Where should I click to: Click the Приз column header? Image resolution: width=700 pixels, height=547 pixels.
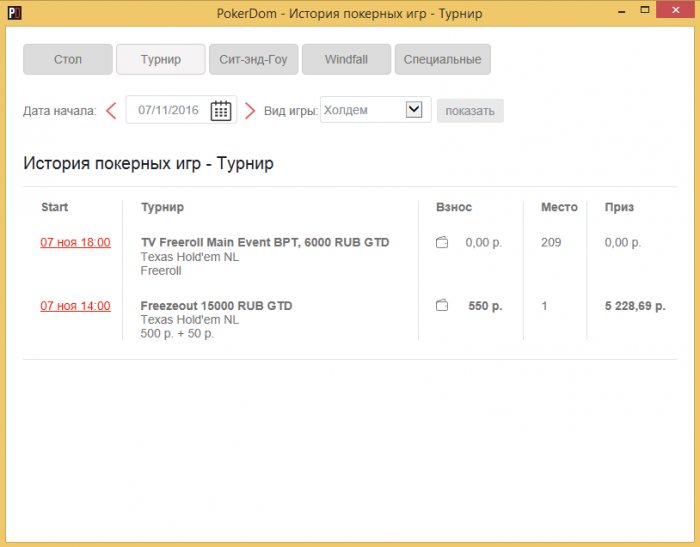coord(619,207)
